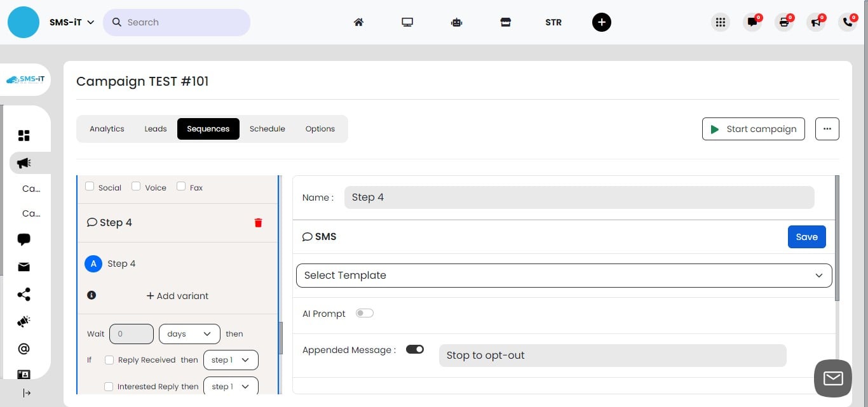
Task: Check the Reply Received checkbox
Action: coord(109,360)
